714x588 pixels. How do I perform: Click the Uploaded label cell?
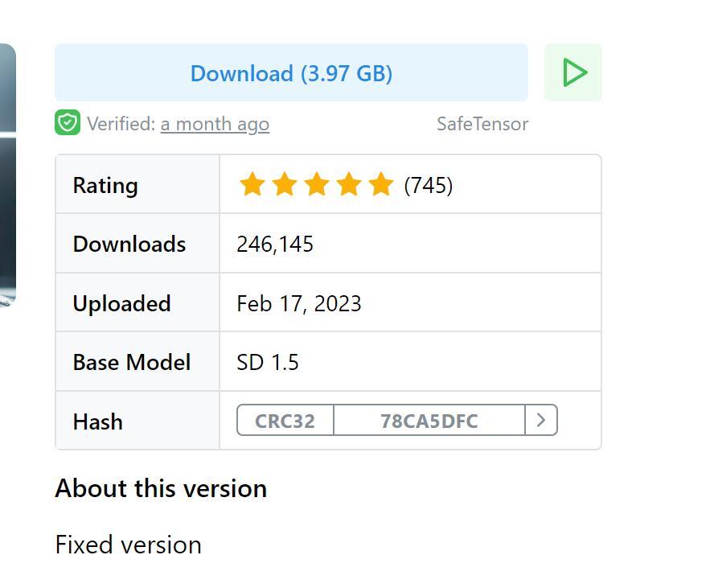pos(137,302)
